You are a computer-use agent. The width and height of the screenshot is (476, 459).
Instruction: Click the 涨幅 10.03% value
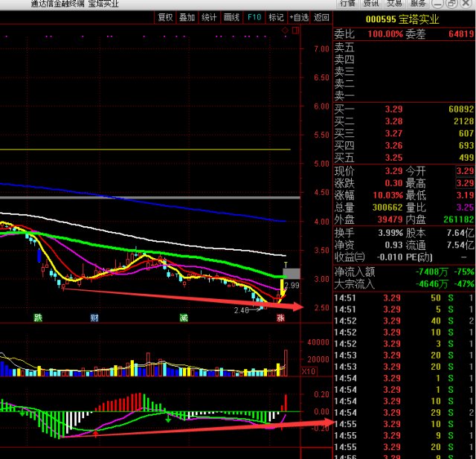[387, 195]
